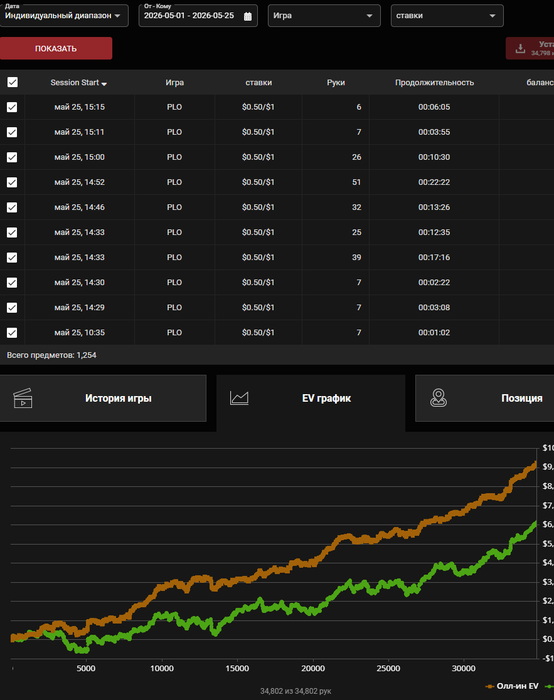The width and height of the screenshot is (554, 700).
Task: Click the location pin icon next to Позиция
Action: (x=438, y=398)
